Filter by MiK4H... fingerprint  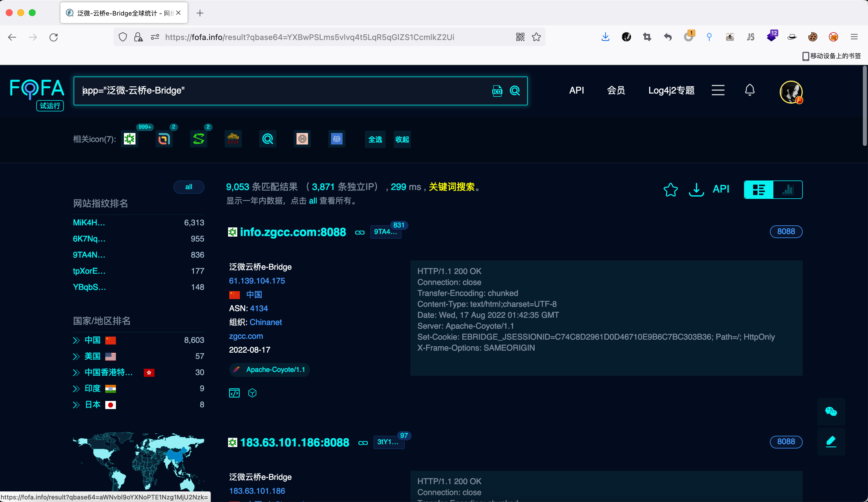tap(89, 223)
